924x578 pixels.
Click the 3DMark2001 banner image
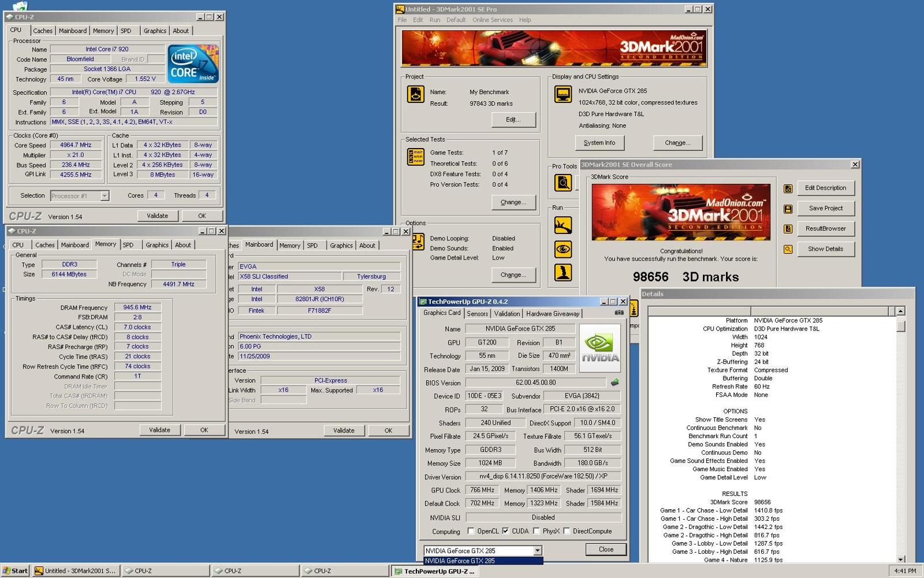coord(554,48)
